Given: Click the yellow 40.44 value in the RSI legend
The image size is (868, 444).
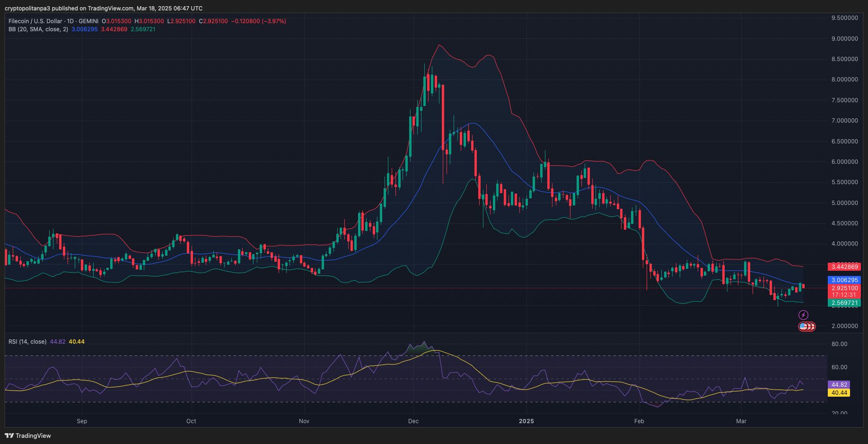Looking at the screenshot, I should tap(77, 342).
